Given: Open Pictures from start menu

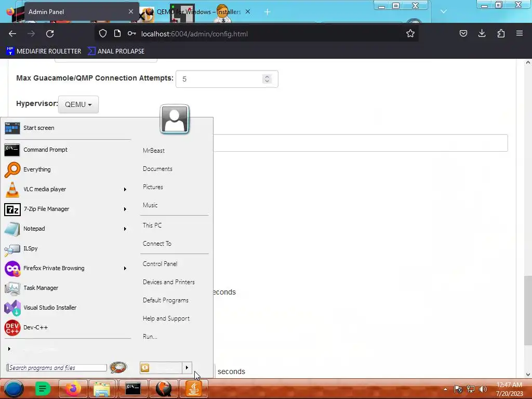Looking at the screenshot, I should (153, 187).
